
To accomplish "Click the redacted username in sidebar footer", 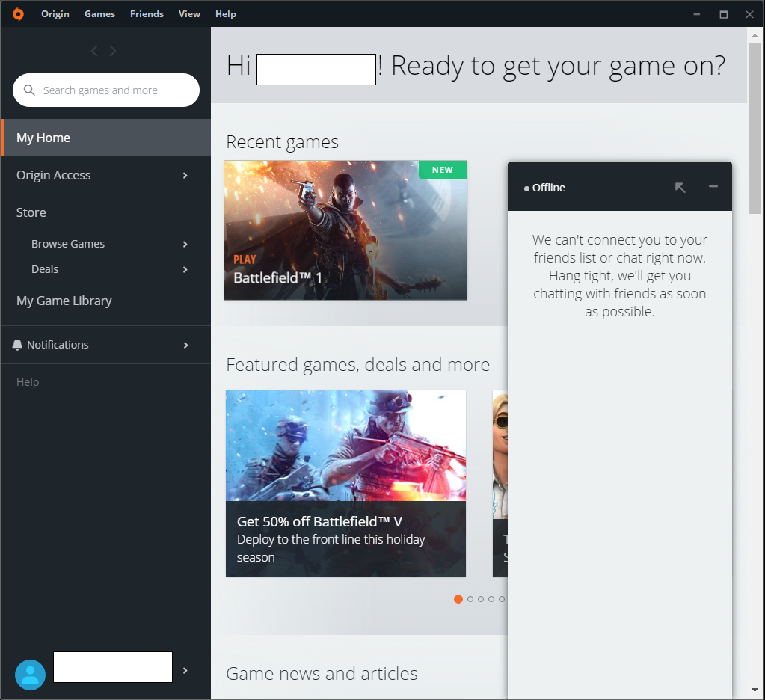I will (x=113, y=667).
